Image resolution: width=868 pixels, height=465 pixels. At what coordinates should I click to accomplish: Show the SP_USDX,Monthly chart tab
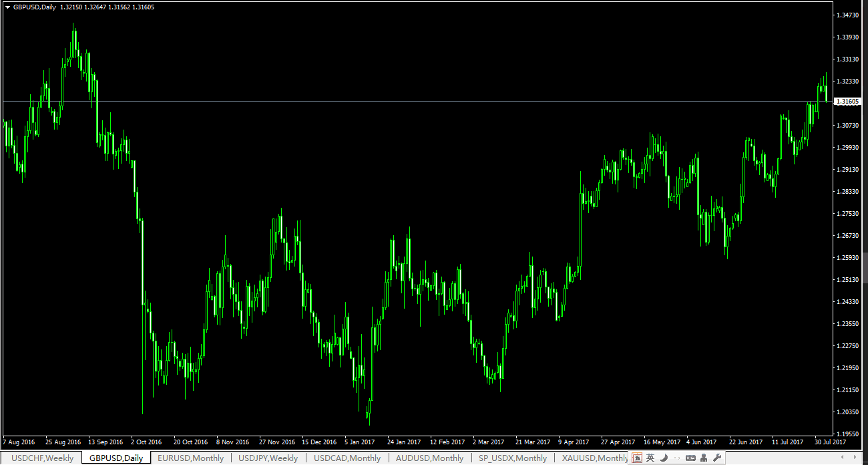(512, 458)
